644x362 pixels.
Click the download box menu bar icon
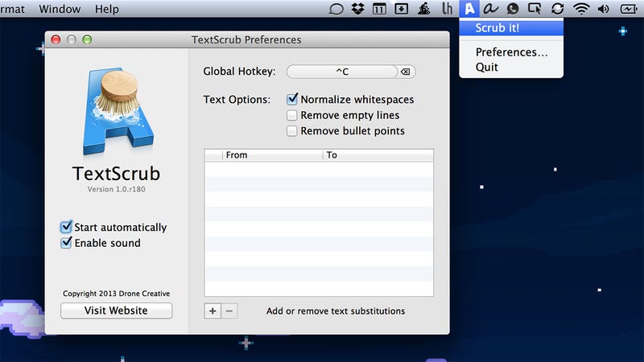(401, 9)
